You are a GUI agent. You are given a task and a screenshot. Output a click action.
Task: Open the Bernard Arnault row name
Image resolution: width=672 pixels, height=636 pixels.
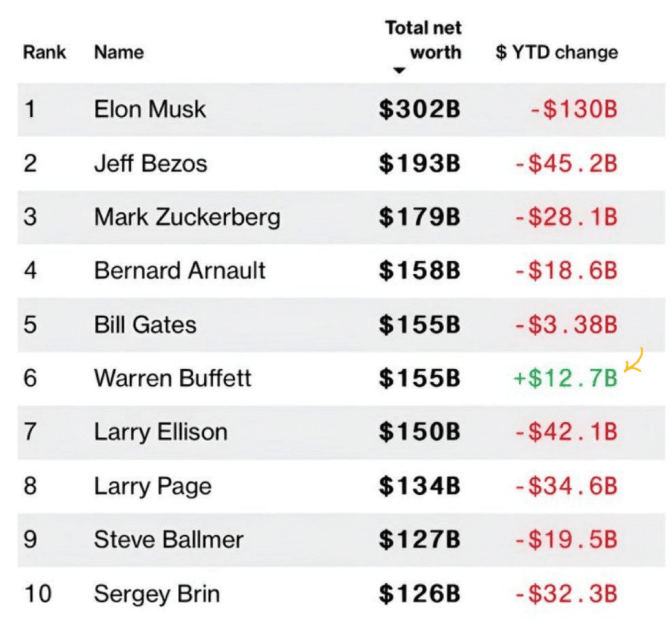[180, 271]
